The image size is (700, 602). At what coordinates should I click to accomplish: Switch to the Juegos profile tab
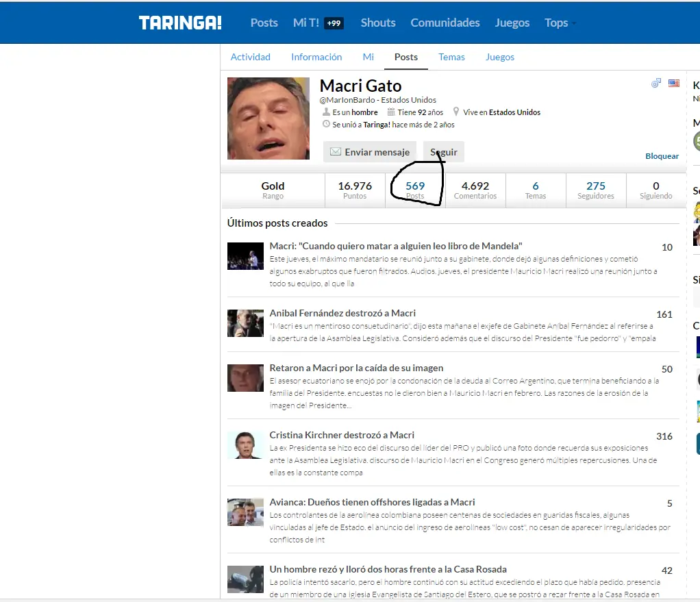click(x=500, y=57)
